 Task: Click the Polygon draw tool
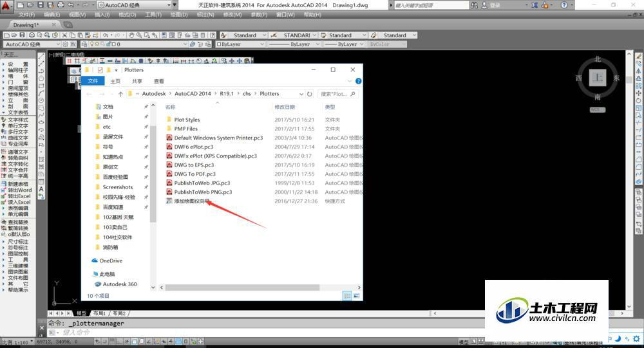click(x=41, y=78)
